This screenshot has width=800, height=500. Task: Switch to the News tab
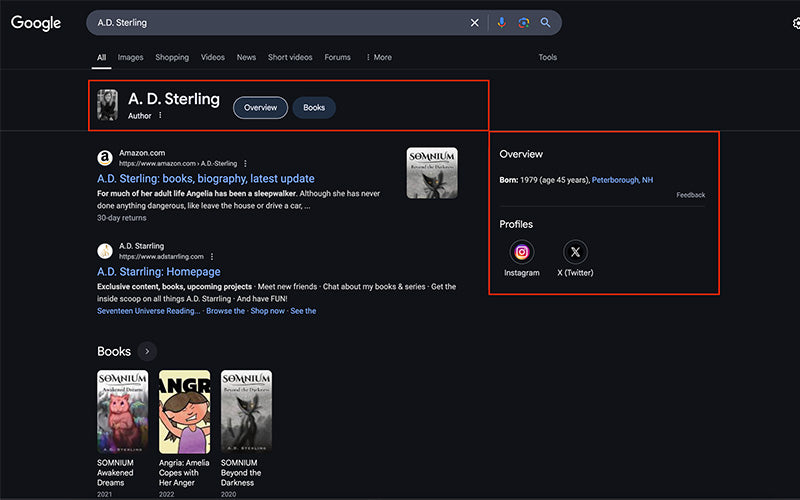click(246, 57)
